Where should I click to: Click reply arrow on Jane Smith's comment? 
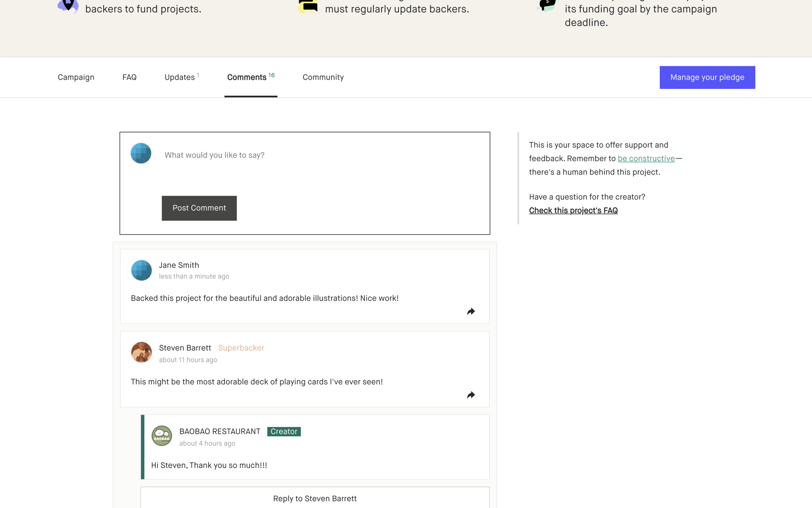471,312
